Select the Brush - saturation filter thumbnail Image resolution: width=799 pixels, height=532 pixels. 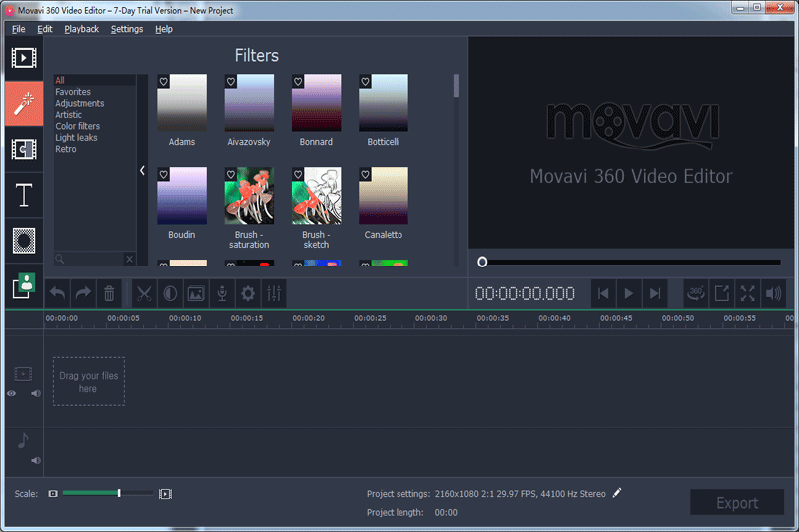(x=249, y=196)
